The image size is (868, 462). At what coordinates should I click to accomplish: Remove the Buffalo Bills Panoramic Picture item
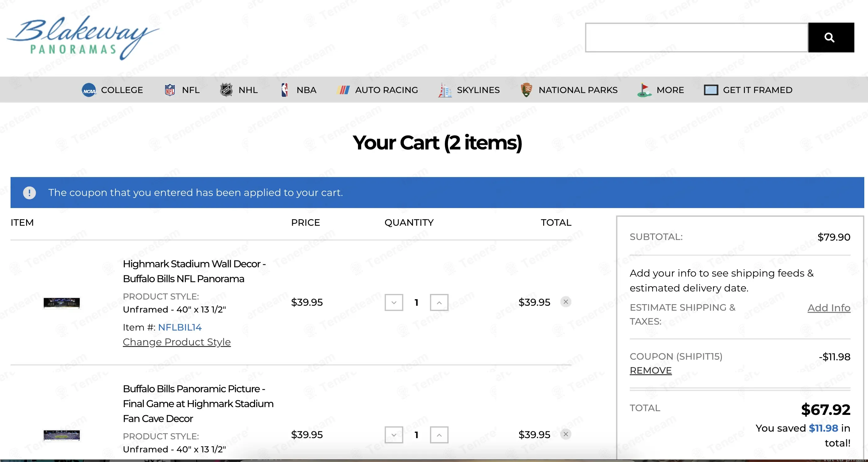[x=566, y=434]
